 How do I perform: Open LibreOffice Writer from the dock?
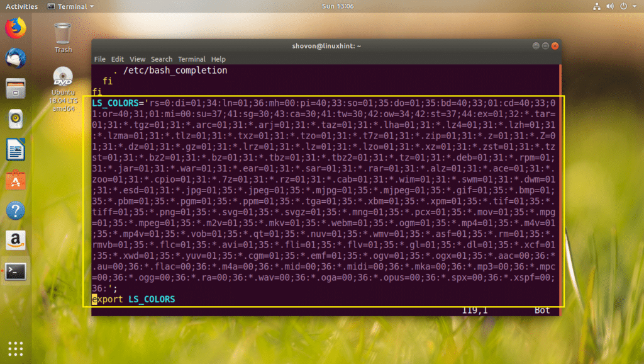click(15, 149)
